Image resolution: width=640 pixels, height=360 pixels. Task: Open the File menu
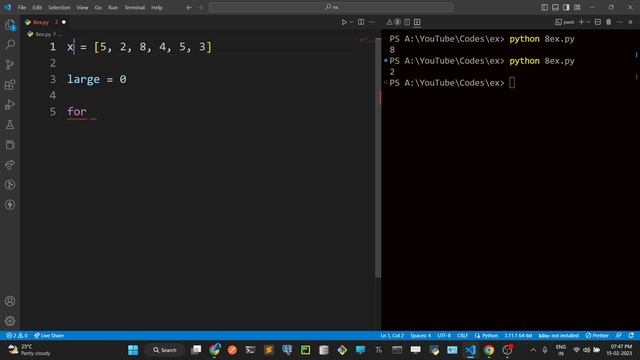22,7
